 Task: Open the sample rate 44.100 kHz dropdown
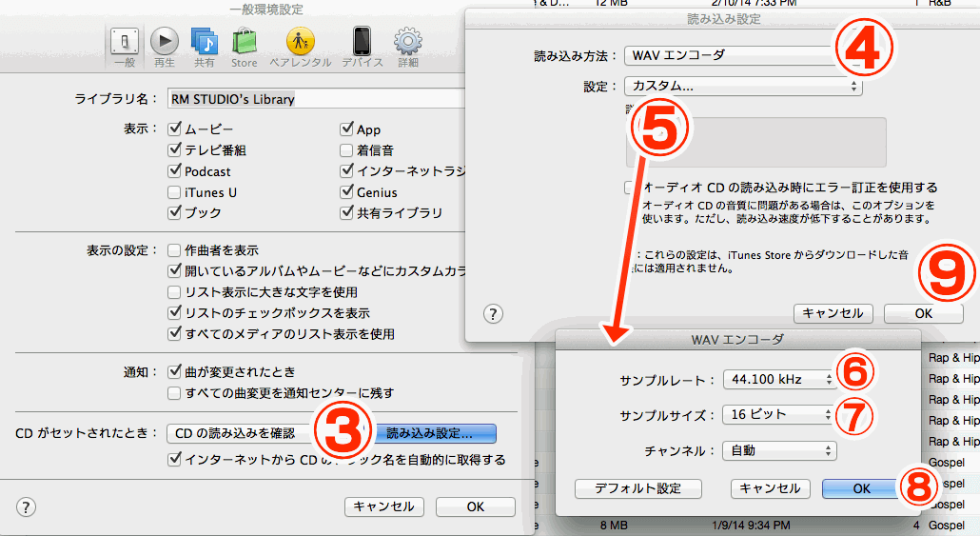[x=779, y=380]
